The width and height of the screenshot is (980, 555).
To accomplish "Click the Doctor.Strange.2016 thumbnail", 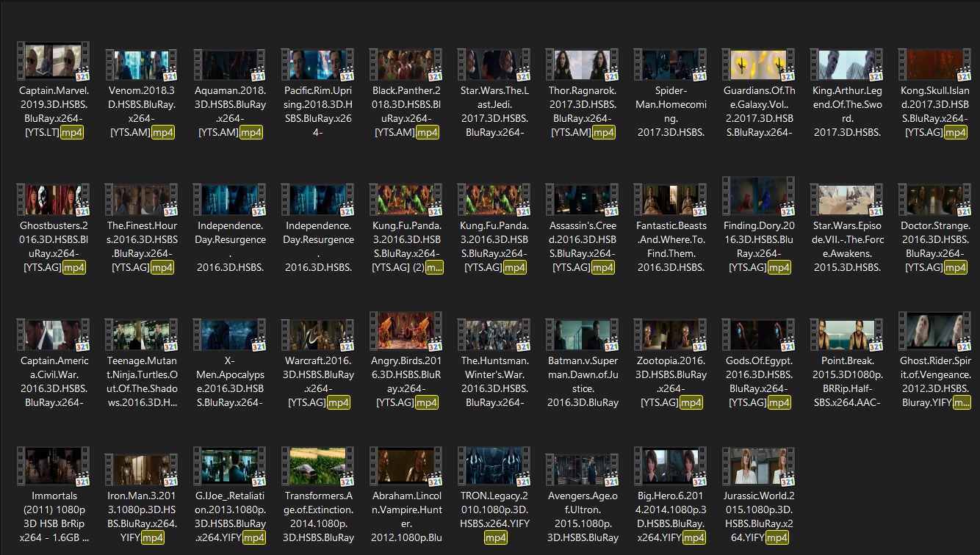I will [934, 200].
